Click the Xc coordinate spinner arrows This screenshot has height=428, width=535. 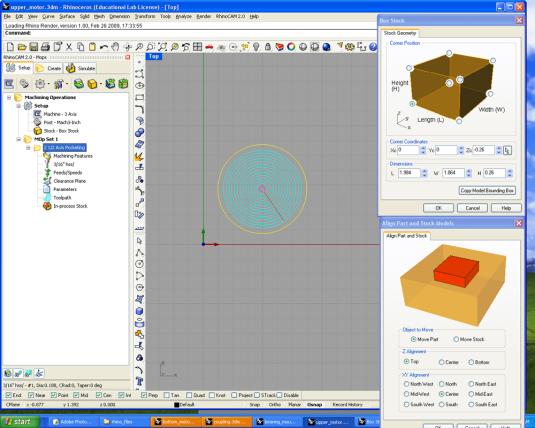pyautogui.click(x=423, y=150)
